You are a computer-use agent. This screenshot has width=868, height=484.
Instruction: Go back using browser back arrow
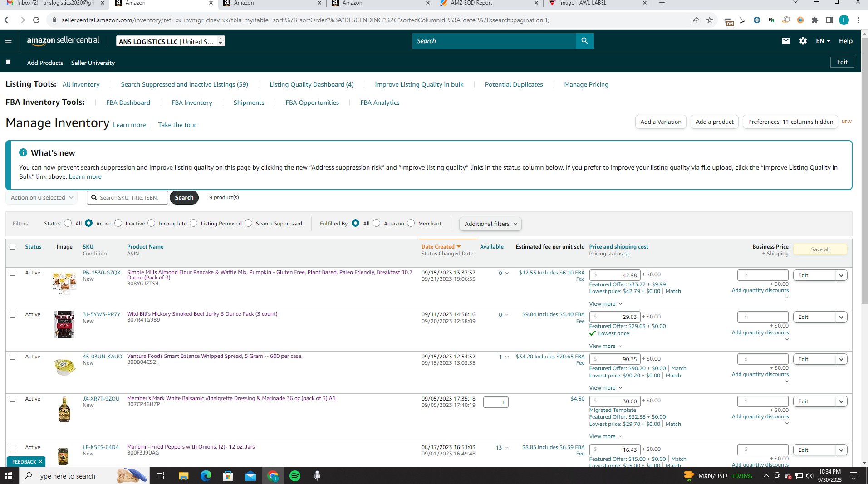click(x=7, y=20)
